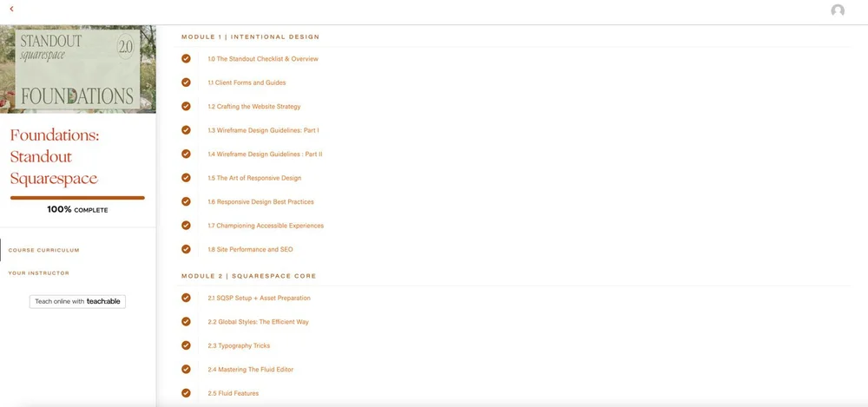The width and height of the screenshot is (868, 407).
Task: Click the Teach online with teach:able button
Action: point(77,301)
